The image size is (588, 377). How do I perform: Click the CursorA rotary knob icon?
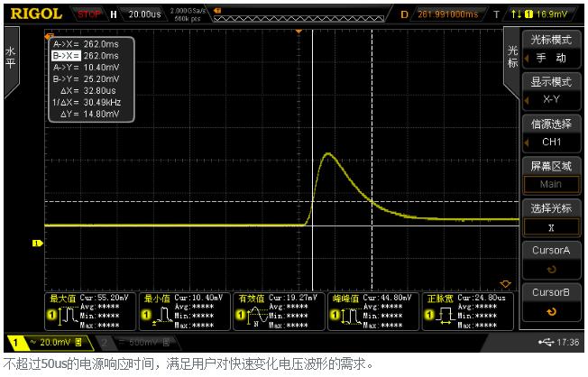550,269
